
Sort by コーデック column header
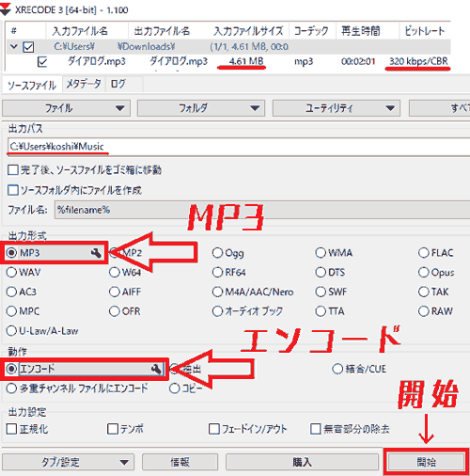(311, 31)
